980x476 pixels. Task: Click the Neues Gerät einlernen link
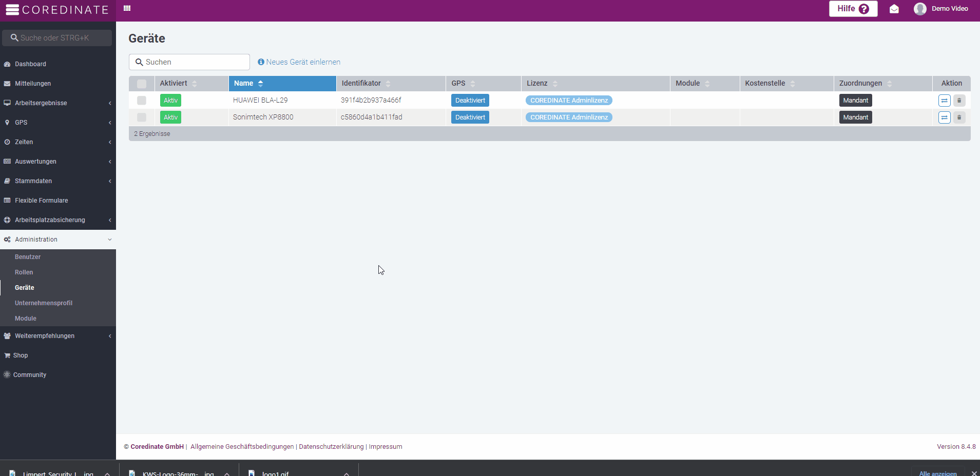coord(303,62)
